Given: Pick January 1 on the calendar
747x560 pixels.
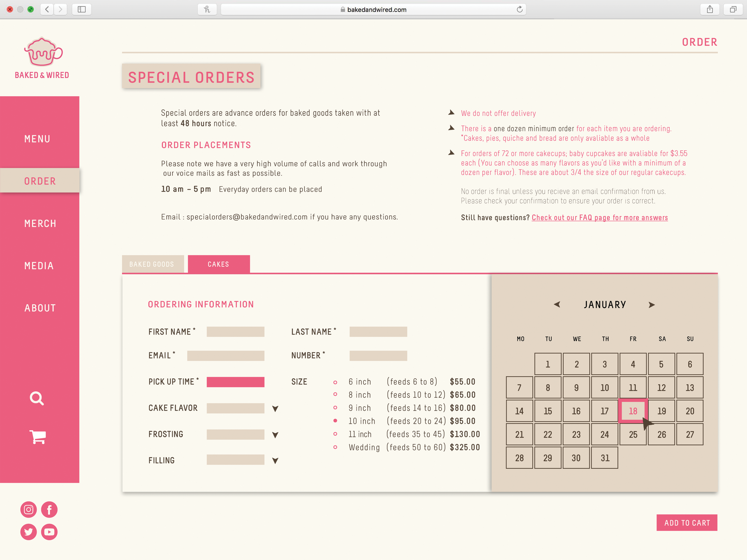Looking at the screenshot, I should click(x=548, y=364).
